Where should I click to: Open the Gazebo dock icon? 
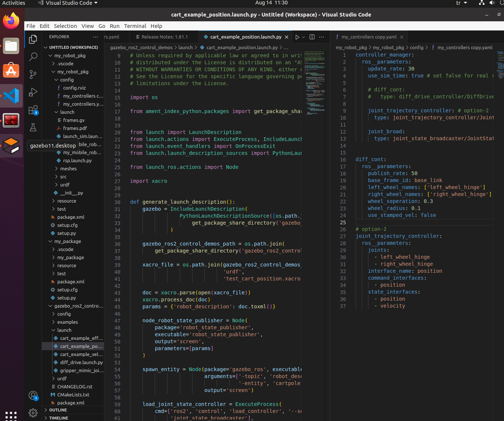point(11,145)
